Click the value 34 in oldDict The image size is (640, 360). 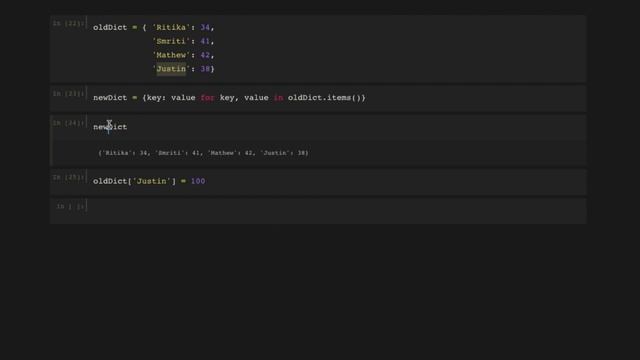coord(205,27)
